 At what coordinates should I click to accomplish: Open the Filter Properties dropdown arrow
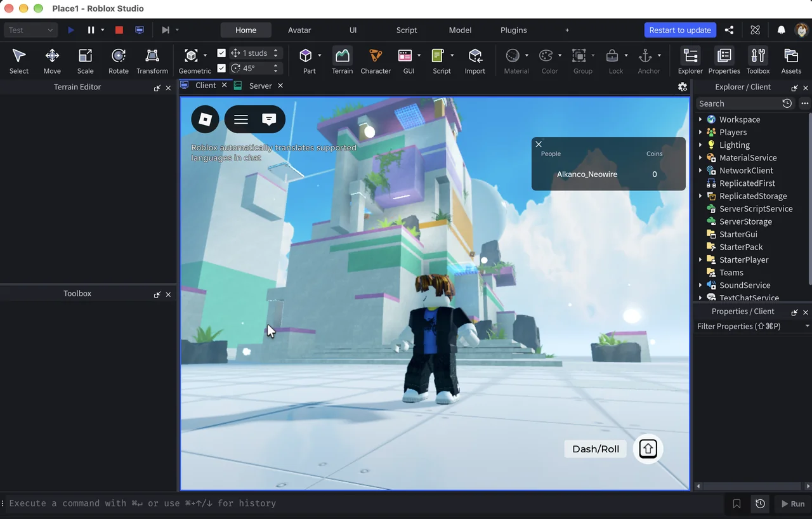point(807,326)
